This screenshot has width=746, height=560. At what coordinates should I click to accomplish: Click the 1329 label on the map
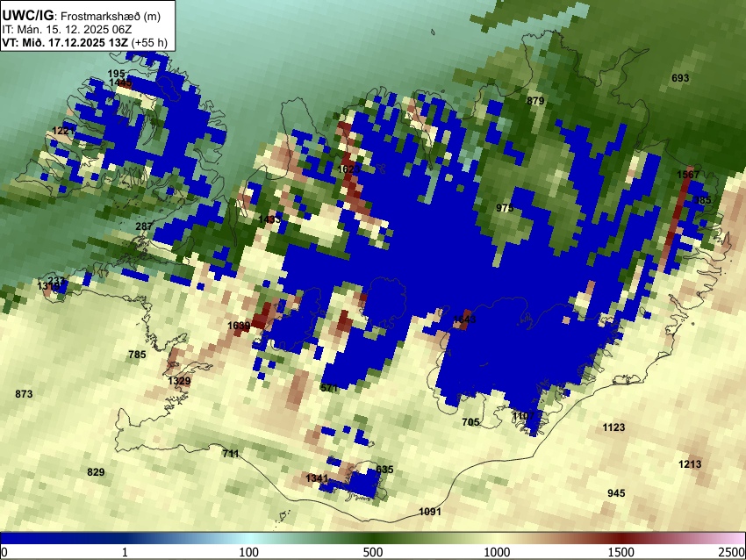[179, 381]
